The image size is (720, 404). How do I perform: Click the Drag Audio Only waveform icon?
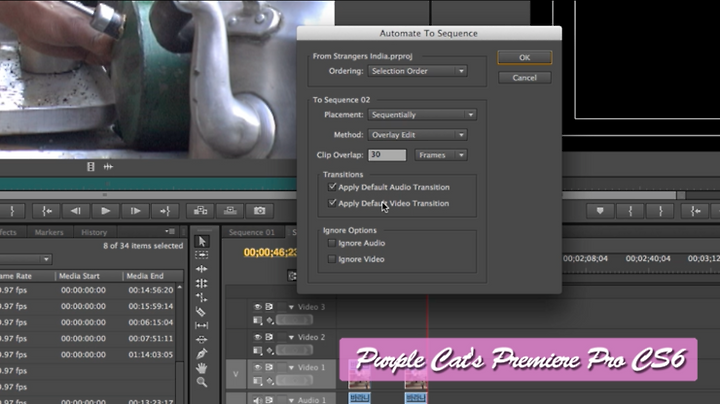(x=108, y=167)
